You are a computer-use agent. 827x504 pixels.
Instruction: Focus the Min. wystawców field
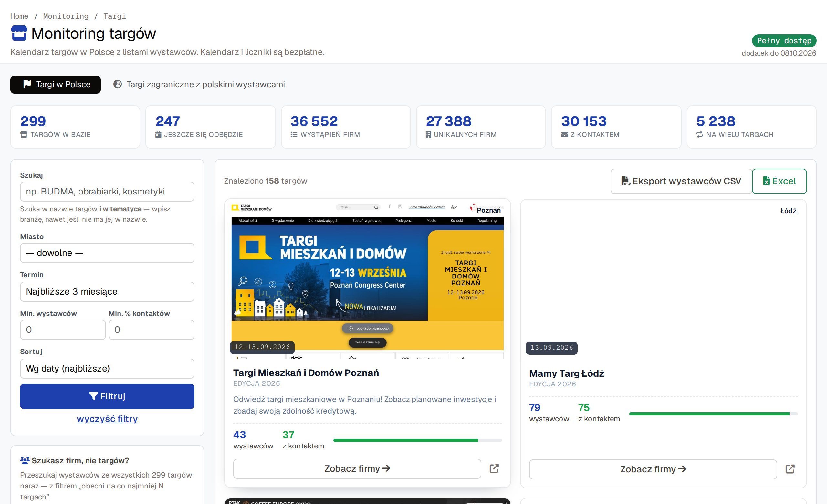point(63,330)
